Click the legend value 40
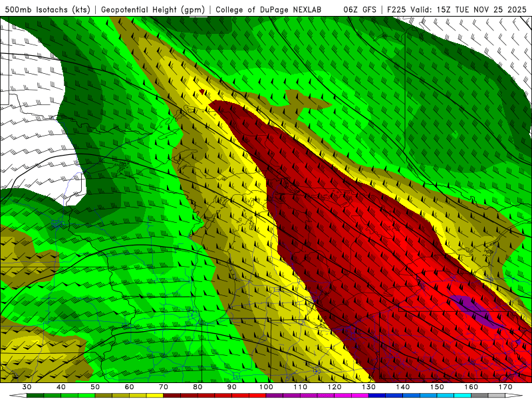 click(x=61, y=387)
